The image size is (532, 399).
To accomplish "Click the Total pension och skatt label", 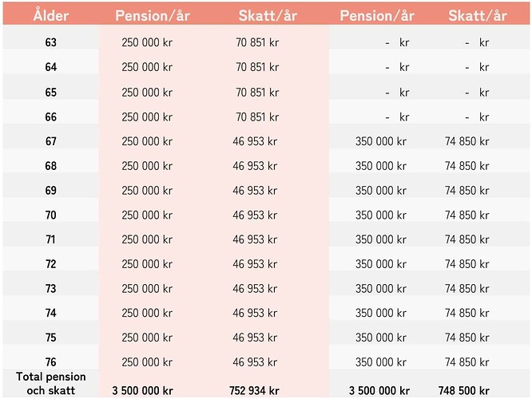I will [50, 383].
